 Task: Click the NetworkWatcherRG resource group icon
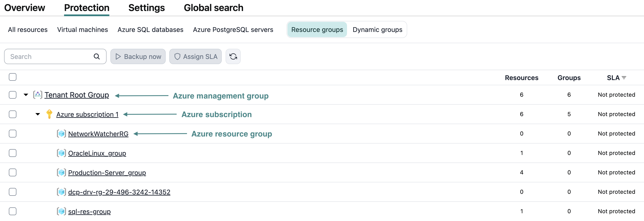coord(61,134)
